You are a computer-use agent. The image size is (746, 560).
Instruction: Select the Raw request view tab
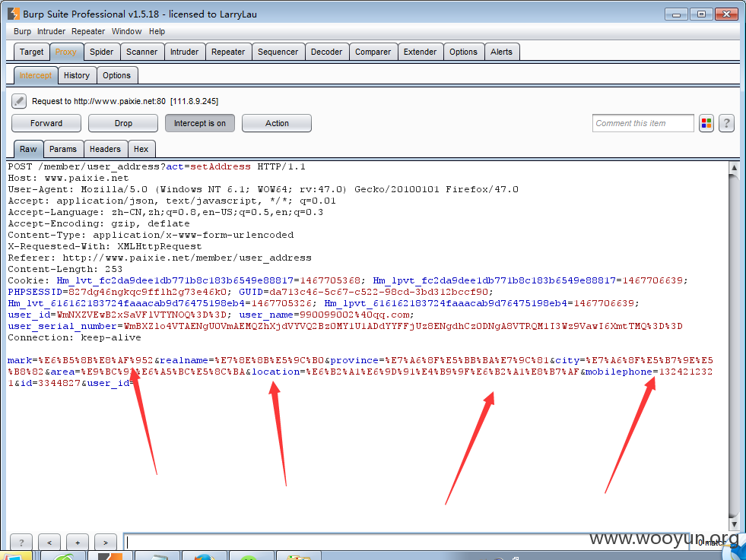(28, 149)
